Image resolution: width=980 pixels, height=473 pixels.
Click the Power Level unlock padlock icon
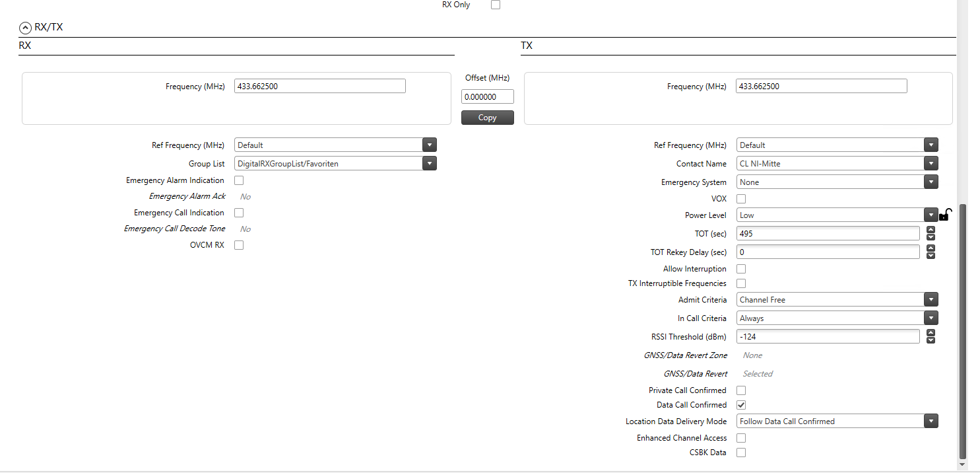945,215
